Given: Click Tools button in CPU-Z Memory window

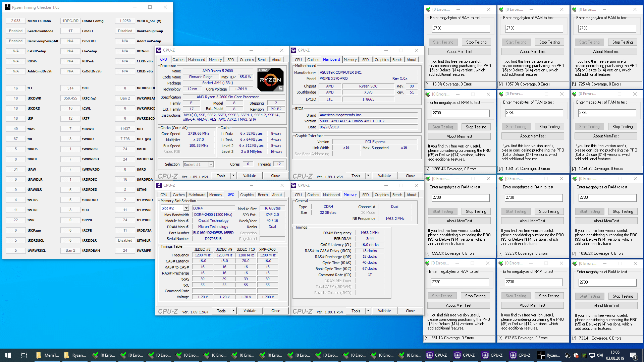Looking at the screenshot, I should click(x=356, y=311).
